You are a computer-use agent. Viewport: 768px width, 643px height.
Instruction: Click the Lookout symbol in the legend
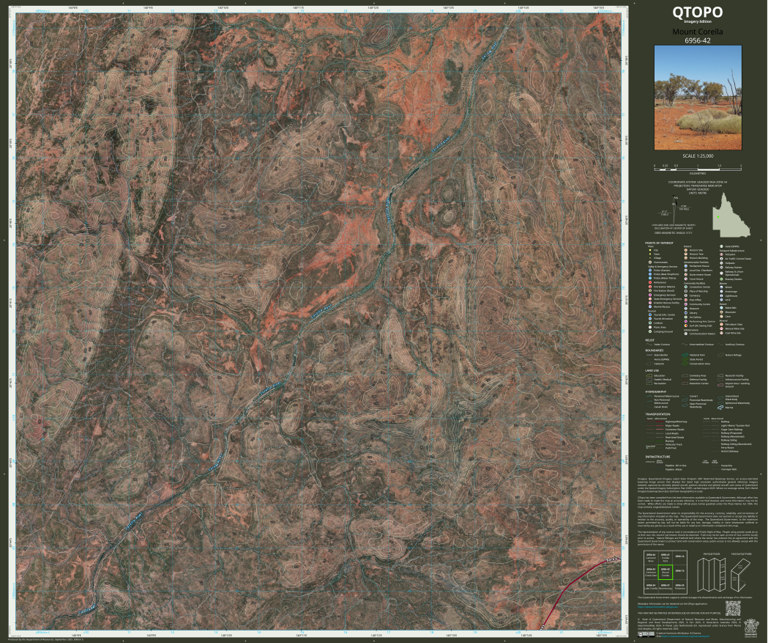(x=650, y=323)
